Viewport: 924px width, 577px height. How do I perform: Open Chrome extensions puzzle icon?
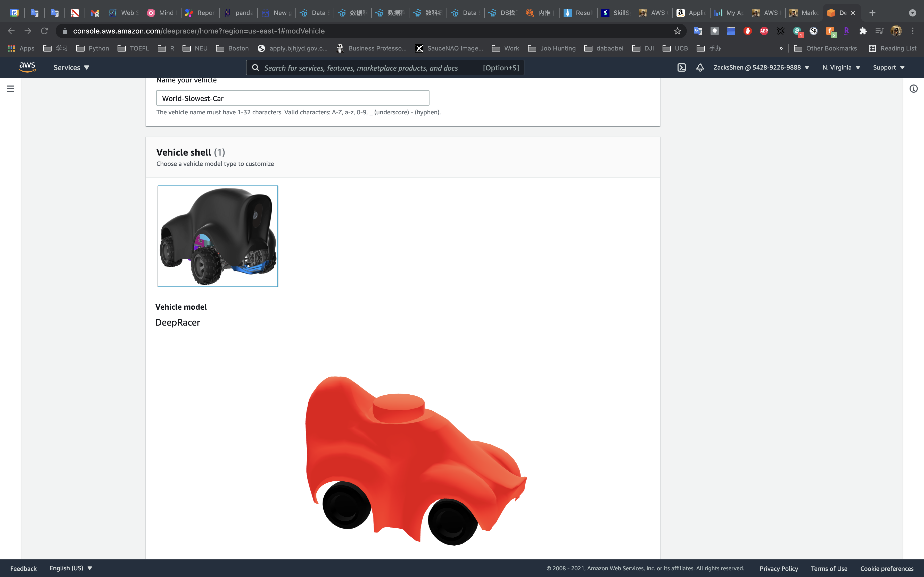click(863, 31)
